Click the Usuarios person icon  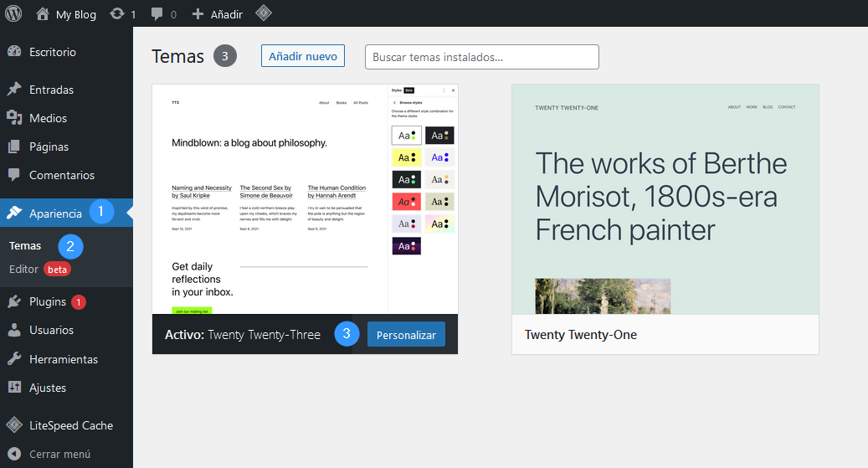click(x=14, y=330)
